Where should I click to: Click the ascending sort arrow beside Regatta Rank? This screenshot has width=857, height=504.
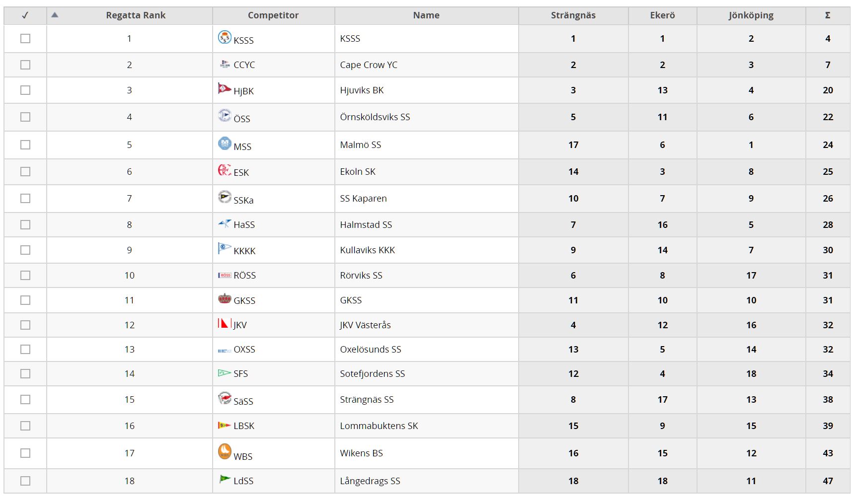coord(55,15)
